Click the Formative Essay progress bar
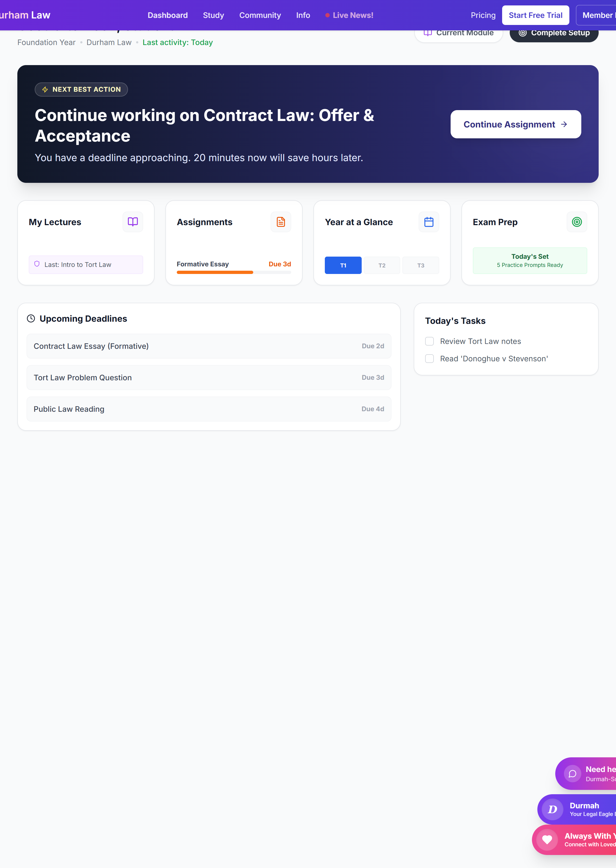Image resolution: width=616 pixels, height=868 pixels. pos(234,272)
